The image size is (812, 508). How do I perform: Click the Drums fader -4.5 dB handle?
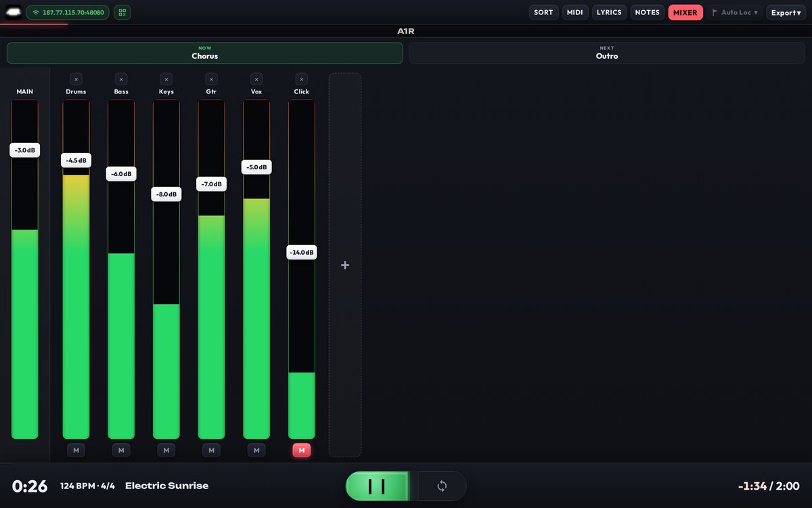(x=76, y=161)
